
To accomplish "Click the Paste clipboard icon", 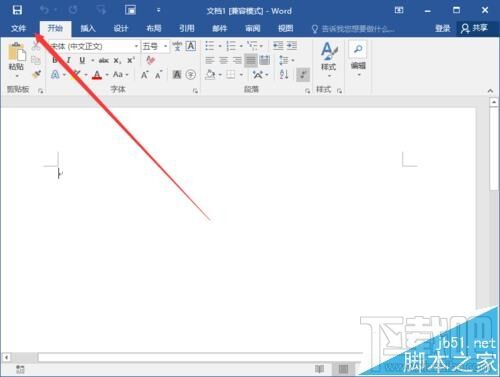I will [16, 52].
